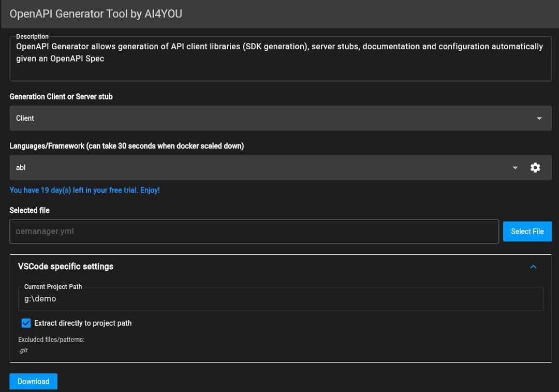Click the VSCode specific settings heading

pyautogui.click(x=66, y=267)
